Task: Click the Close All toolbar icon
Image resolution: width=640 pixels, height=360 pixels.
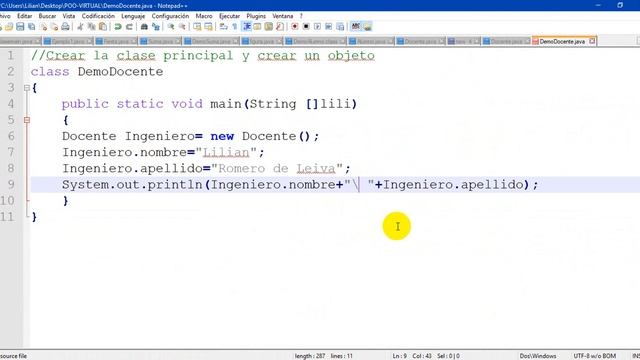Action: 54,27
